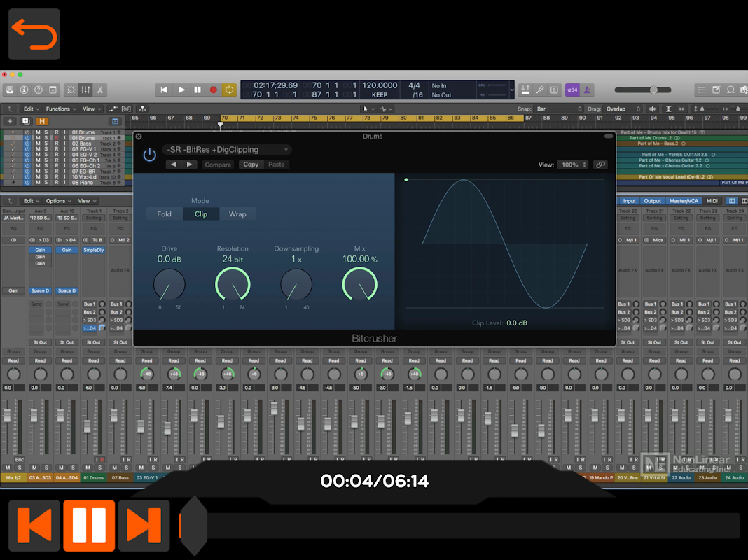Toggle the orange Hide H button
The height and width of the screenshot is (560, 748).
point(42,121)
